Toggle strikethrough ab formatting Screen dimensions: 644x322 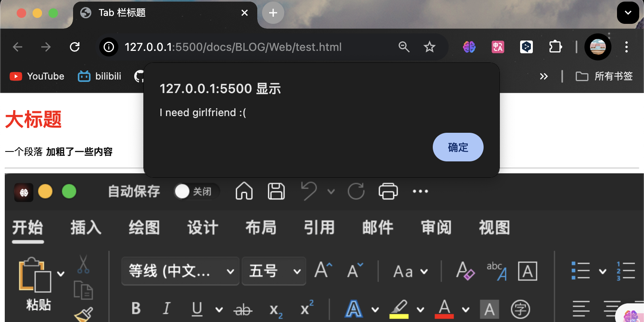243,309
